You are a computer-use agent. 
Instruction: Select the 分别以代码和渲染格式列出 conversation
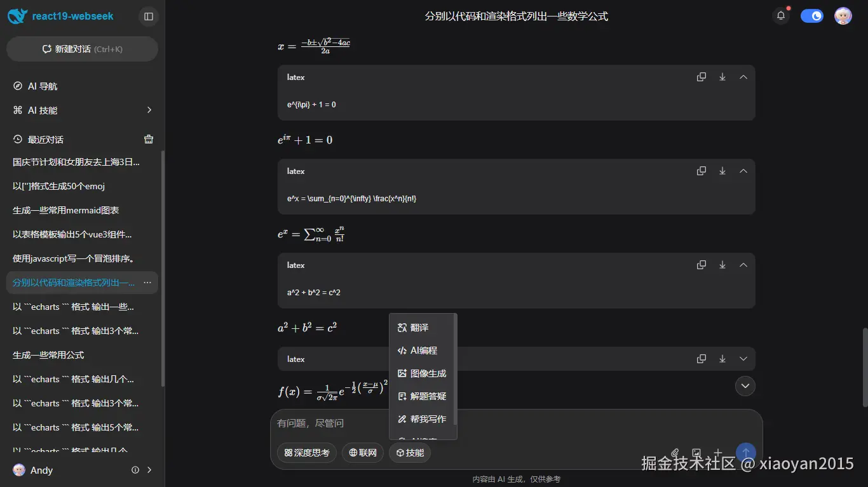click(82, 283)
